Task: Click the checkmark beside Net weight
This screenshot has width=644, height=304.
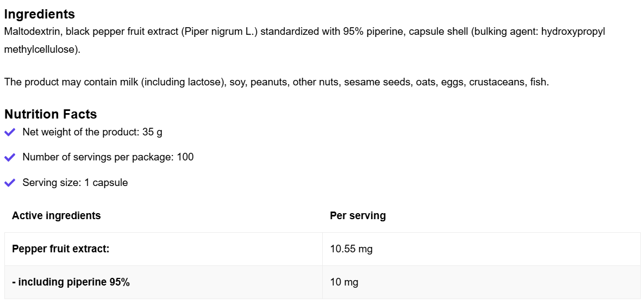Action: pos(10,132)
